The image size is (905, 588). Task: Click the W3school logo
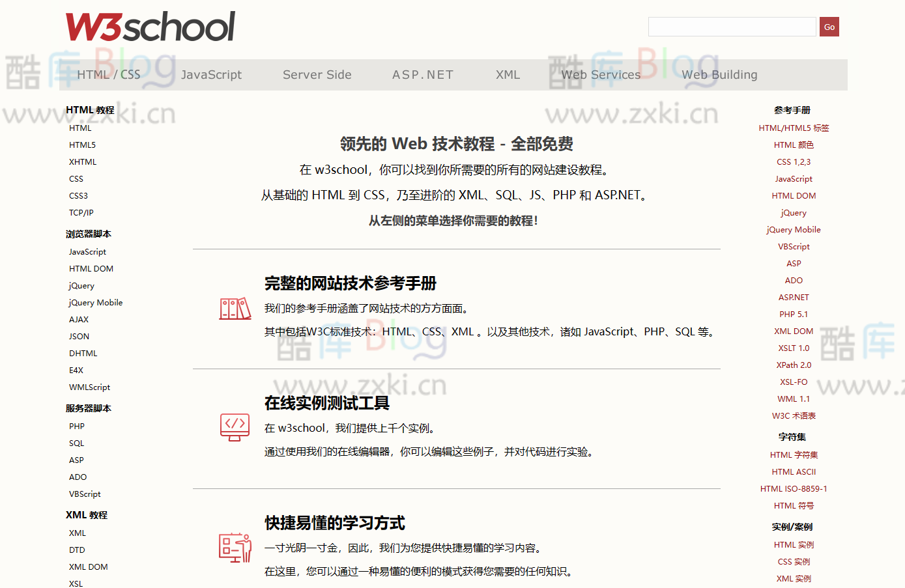151,27
